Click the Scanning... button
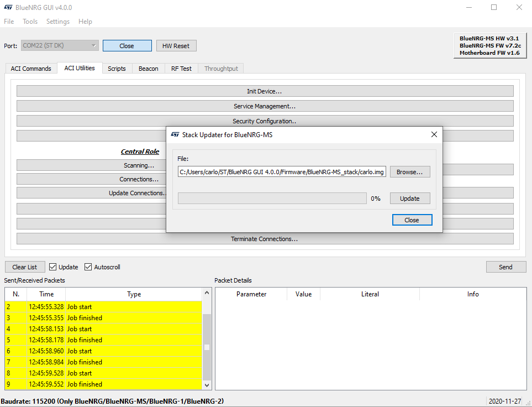 pyautogui.click(x=91, y=165)
